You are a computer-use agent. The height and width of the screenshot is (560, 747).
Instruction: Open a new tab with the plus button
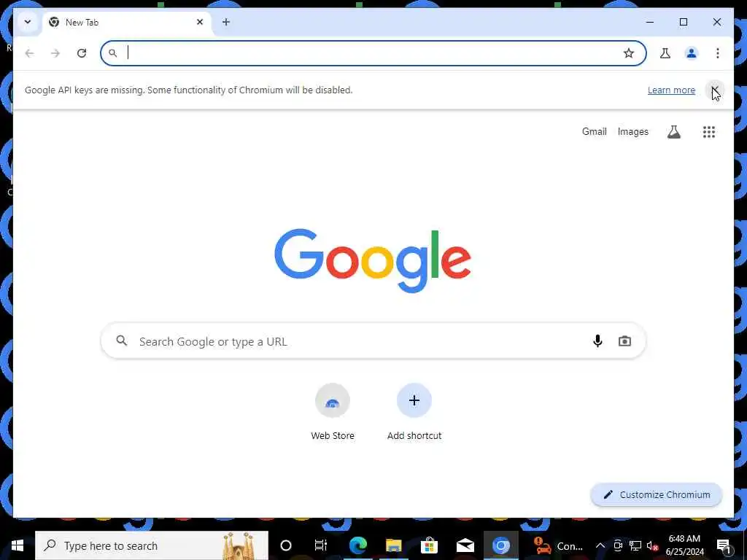(x=226, y=22)
